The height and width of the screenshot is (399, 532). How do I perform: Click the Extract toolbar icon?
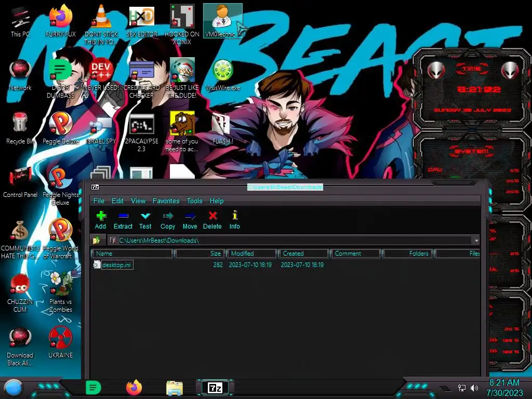pyautogui.click(x=123, y=220)
